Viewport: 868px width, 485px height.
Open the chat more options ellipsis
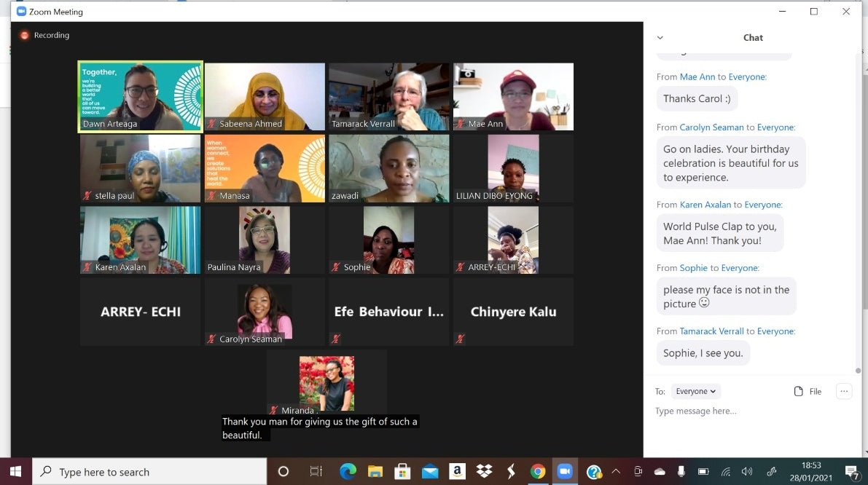click(844, 391)
